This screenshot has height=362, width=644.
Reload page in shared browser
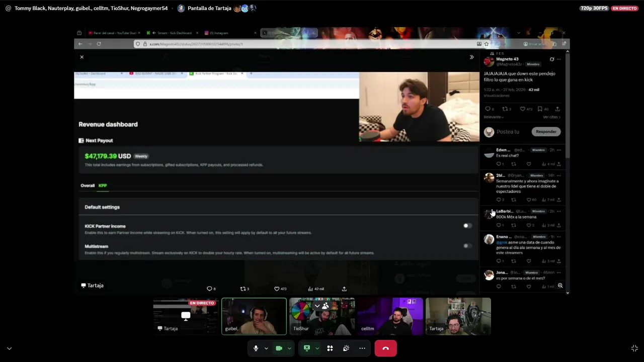99,44
